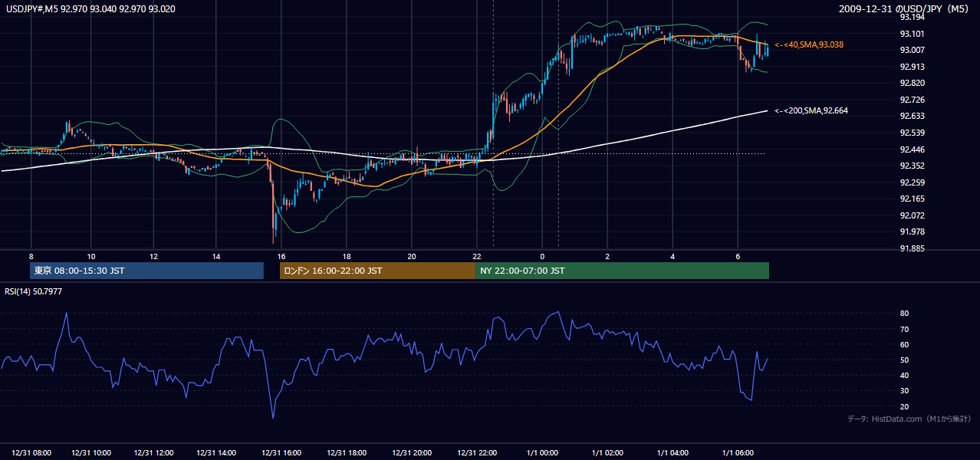Click price axis value 92.072
The image size is (980, 460).
pos(912,215)
